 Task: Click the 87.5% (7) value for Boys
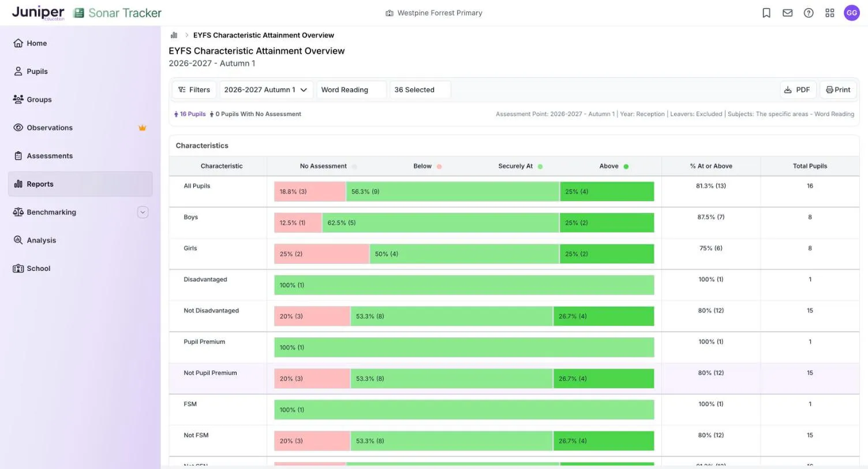pyautogui.click(x=711, y=217)
